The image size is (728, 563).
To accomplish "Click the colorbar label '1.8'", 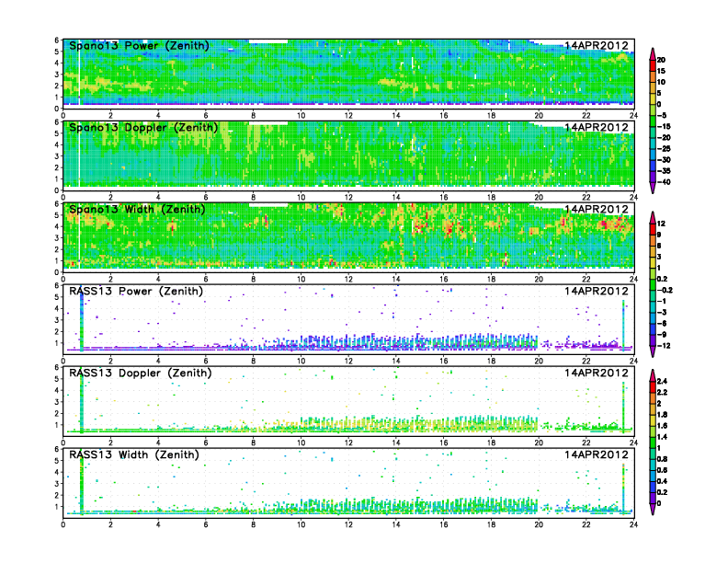I will tap(663, 414).
